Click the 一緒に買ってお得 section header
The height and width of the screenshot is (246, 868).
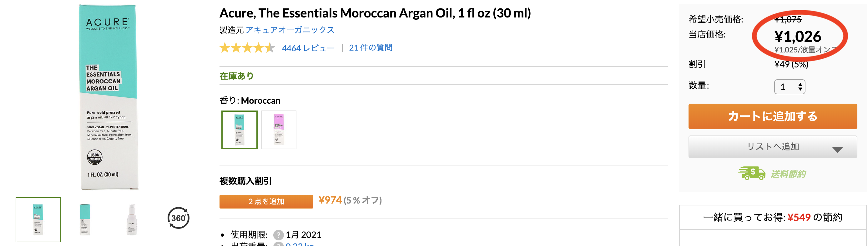pyautogui.click(x=772, y=217)
